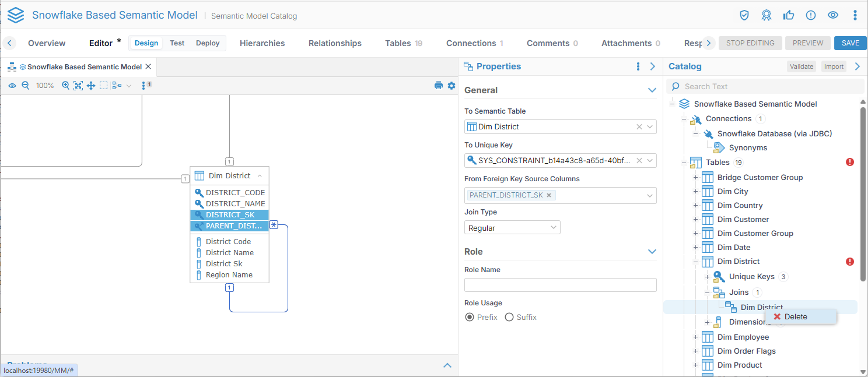The height and width of the screenshot is (377, 868).
Task: Click the Validate button in Catalog
Action: [801, 66]
